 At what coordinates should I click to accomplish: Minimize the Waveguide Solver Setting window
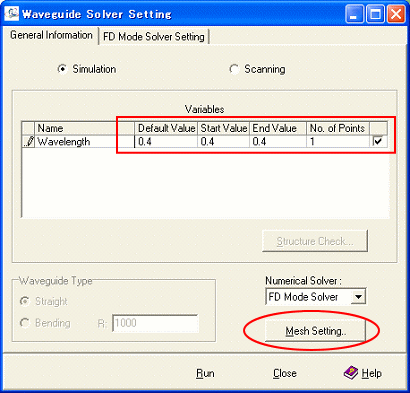click(354, 15)
